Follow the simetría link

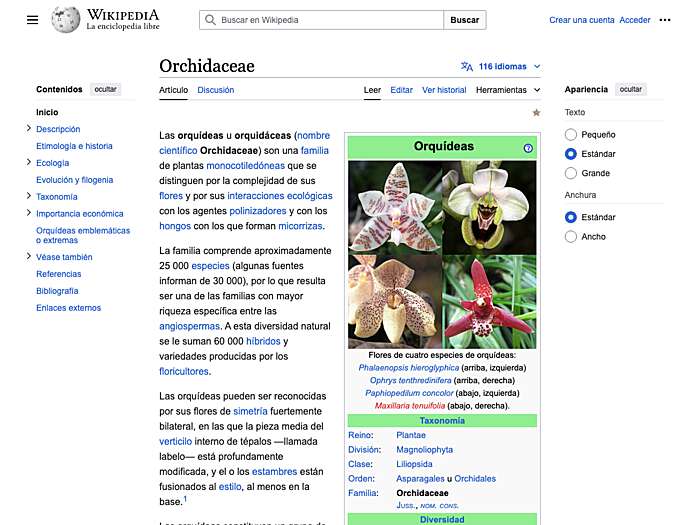click(250, 411)
